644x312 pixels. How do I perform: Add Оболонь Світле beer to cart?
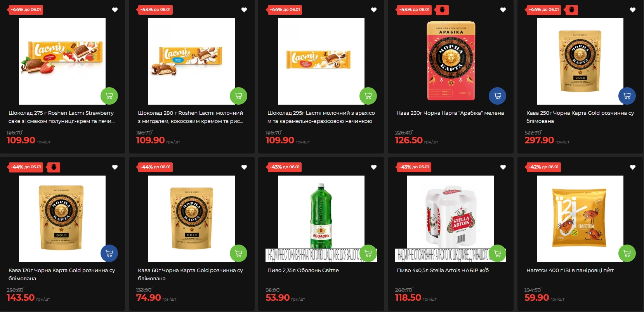[x=368, y=253]
